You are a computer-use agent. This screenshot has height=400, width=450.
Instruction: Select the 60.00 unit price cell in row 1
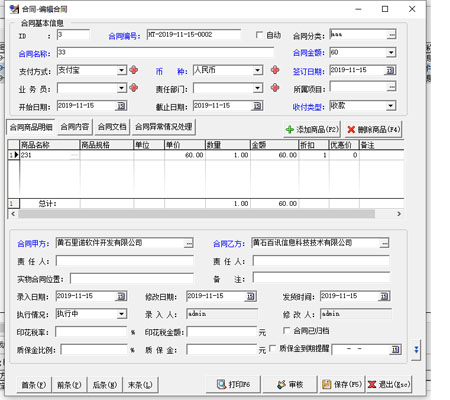click(185, 155)
